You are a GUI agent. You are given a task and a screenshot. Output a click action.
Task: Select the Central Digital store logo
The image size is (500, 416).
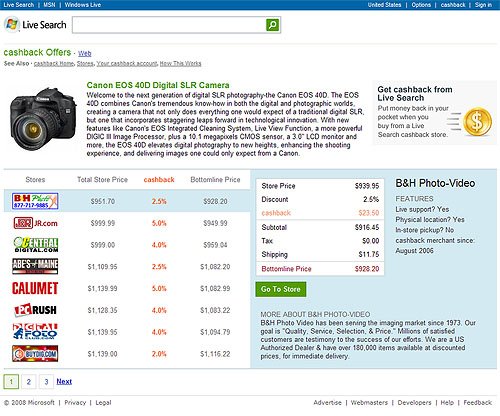click(36, 244)
